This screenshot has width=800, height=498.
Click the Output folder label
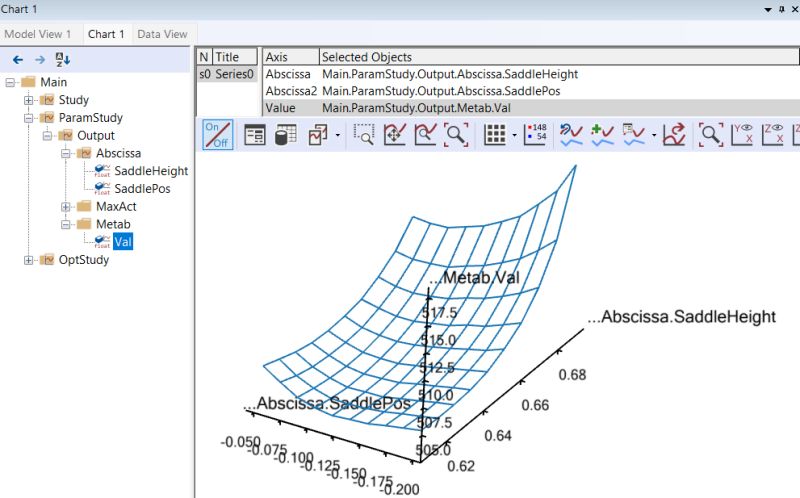pyautogui.click(x=96, y=136)
